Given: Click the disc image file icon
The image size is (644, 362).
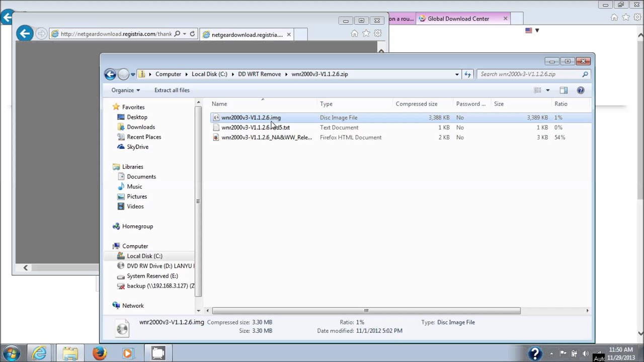Looking at the screenshot, I should click(216, 117).
